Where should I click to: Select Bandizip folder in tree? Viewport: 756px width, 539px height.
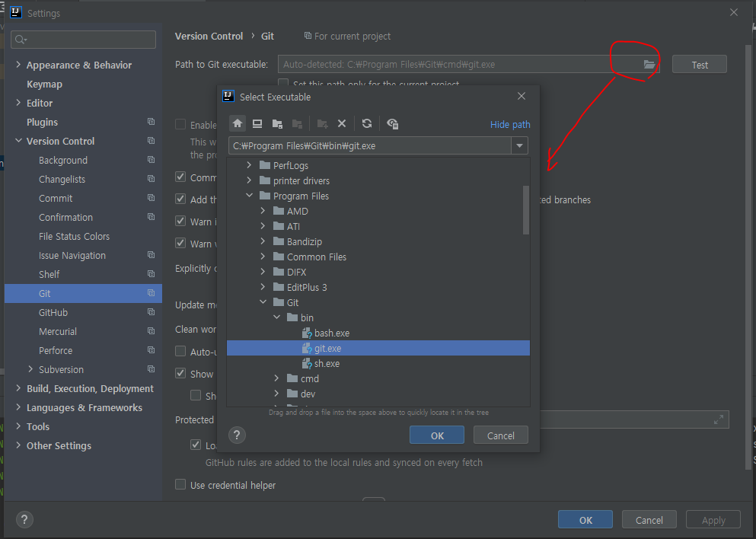point(305,241)
